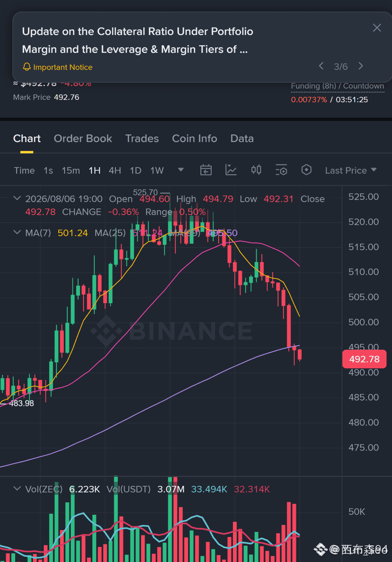Click the 483.98 low price marker

point(21,403)
